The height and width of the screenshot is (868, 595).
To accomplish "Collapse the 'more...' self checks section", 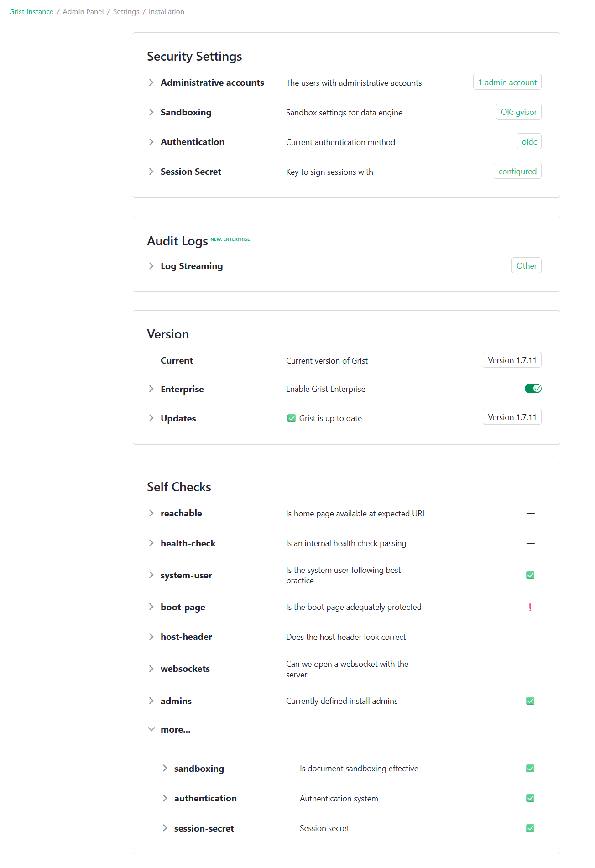I will click(x=151, y=729).
